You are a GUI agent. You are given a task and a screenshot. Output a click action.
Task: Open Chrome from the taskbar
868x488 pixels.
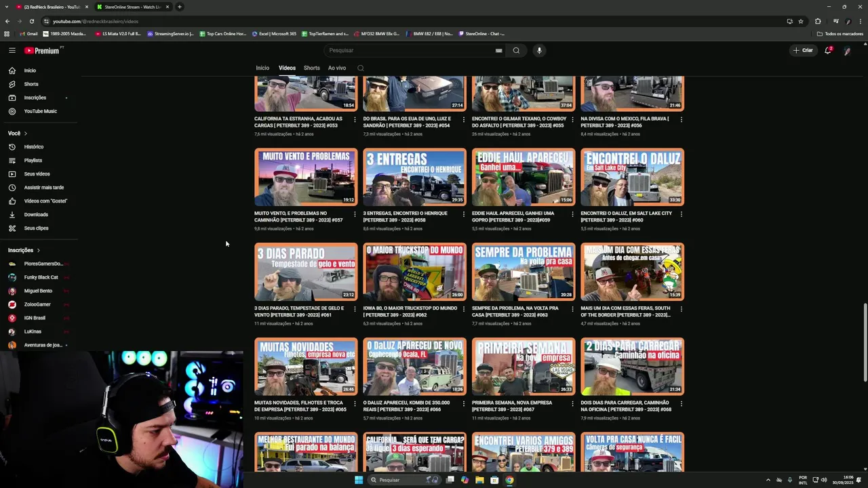(509, 480)
